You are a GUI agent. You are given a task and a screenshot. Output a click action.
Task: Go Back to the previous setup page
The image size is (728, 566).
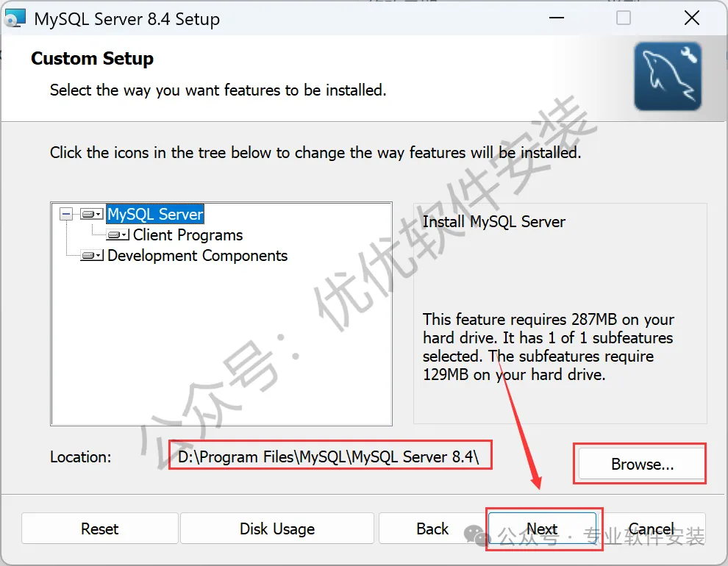coord(432,529)
